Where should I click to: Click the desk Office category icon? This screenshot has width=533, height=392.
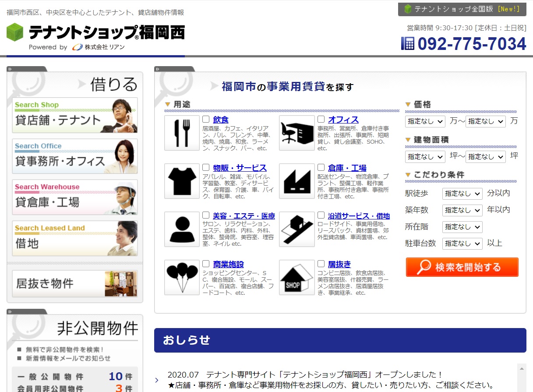297,133
